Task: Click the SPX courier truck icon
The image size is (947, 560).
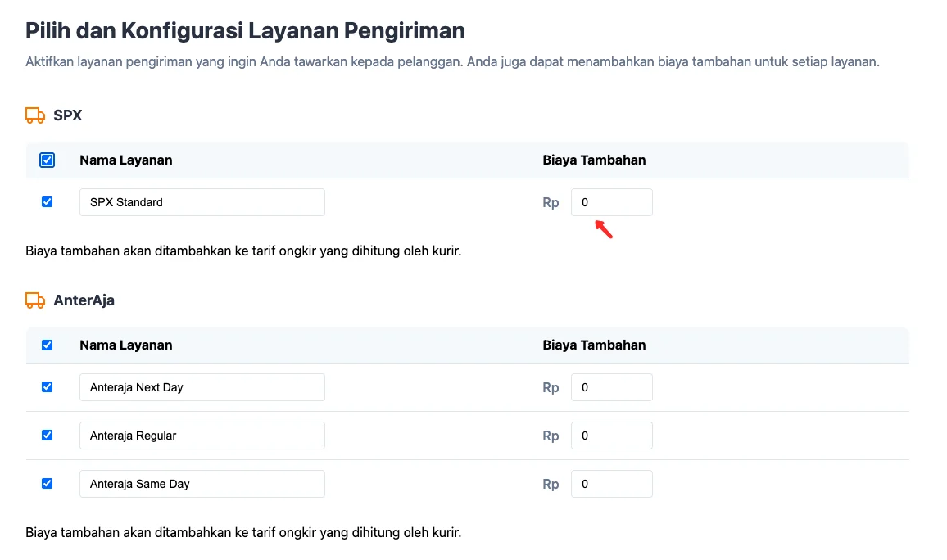Action: click(x=34, y=115)
